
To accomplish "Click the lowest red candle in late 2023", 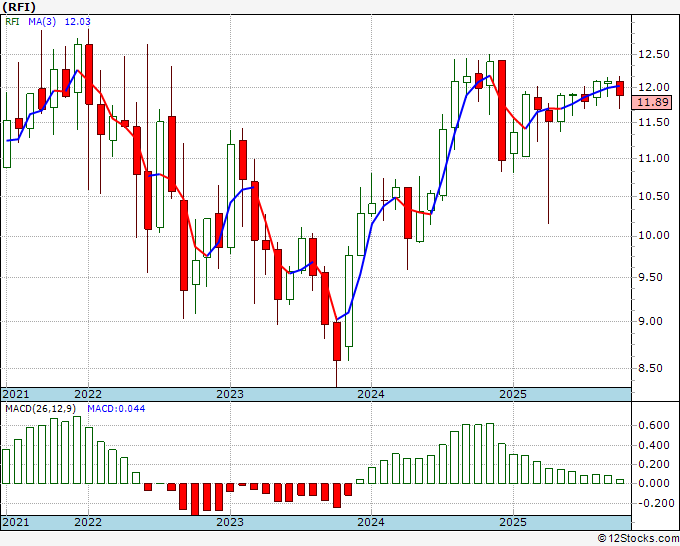I will point(337,341).
